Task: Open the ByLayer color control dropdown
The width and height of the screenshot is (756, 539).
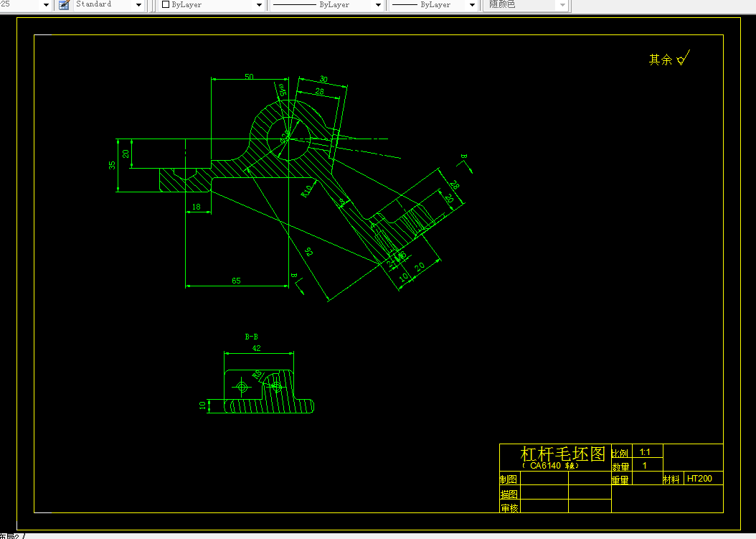Action: tap(212, 5)
